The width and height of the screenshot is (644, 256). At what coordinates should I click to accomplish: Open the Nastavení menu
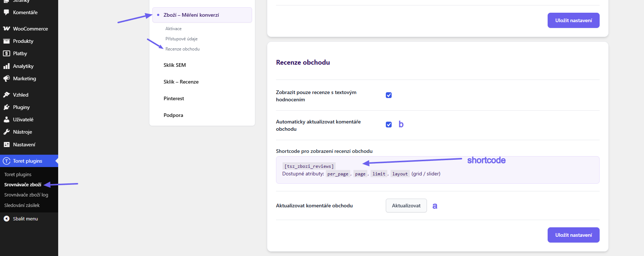coord(24,145)
